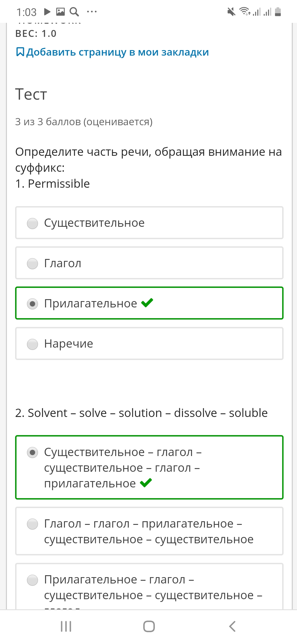Choose answer starting Прилагательное – глагол – существительное
This screenshot has height=644, width=297.
click(x=149, y=586)
